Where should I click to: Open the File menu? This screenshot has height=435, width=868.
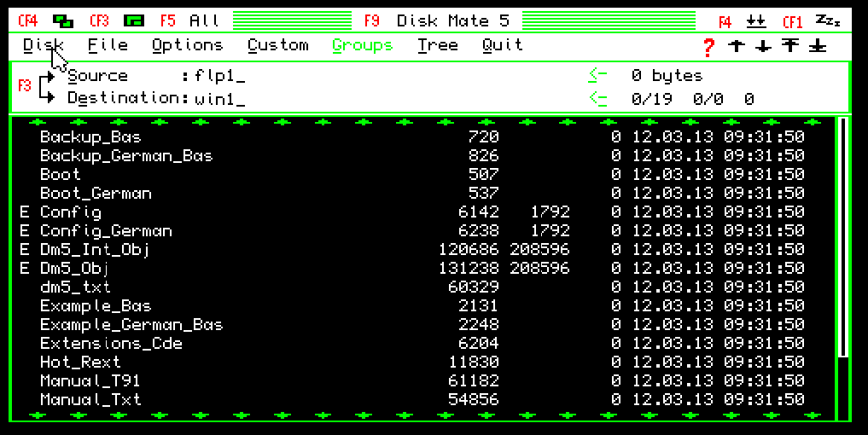[108, 45]
